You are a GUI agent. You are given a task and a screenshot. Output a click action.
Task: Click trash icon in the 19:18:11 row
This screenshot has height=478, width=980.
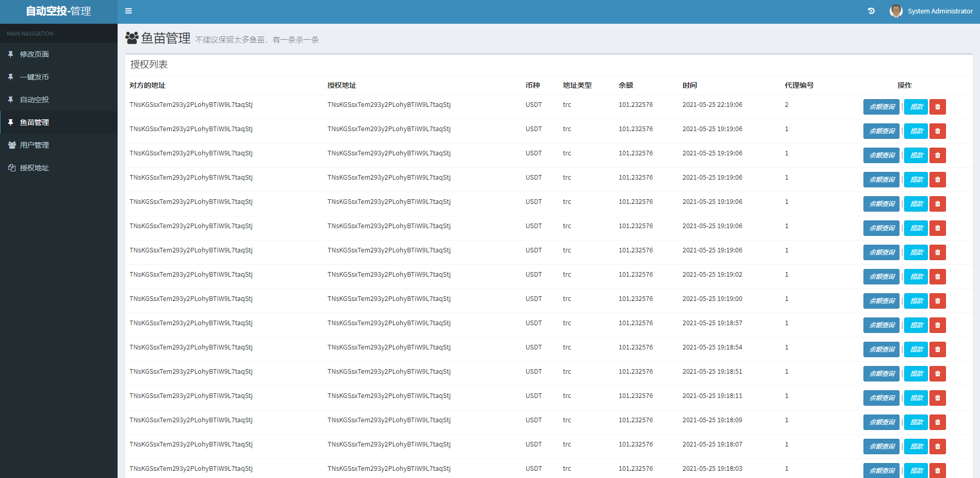(x=937, y=398)
